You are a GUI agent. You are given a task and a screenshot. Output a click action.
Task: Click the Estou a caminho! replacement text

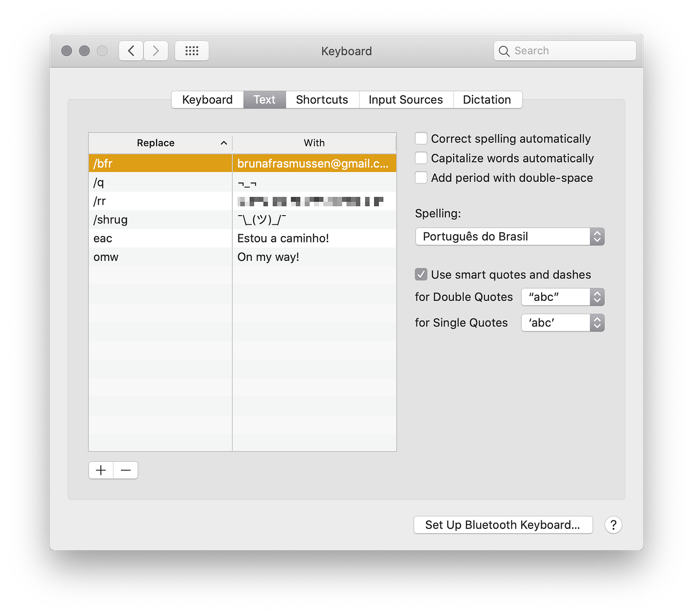(x=283, y=238)
